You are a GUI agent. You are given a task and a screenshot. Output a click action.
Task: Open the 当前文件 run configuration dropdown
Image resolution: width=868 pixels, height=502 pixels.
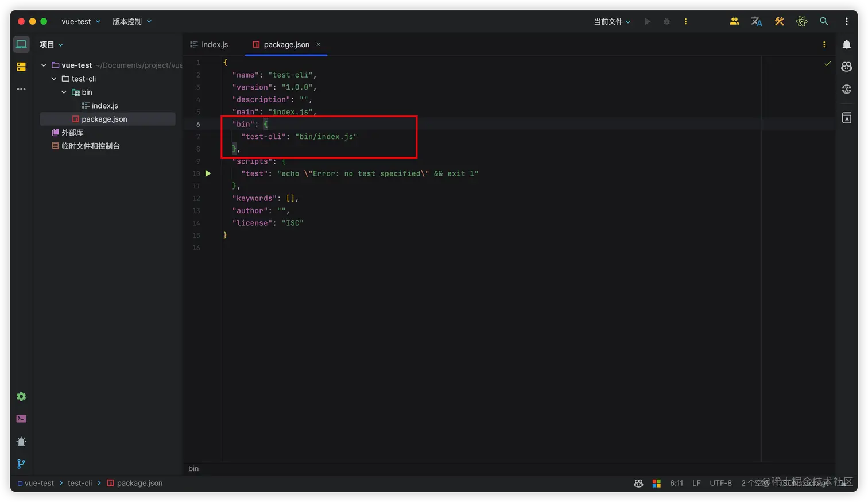coord(612,21)
